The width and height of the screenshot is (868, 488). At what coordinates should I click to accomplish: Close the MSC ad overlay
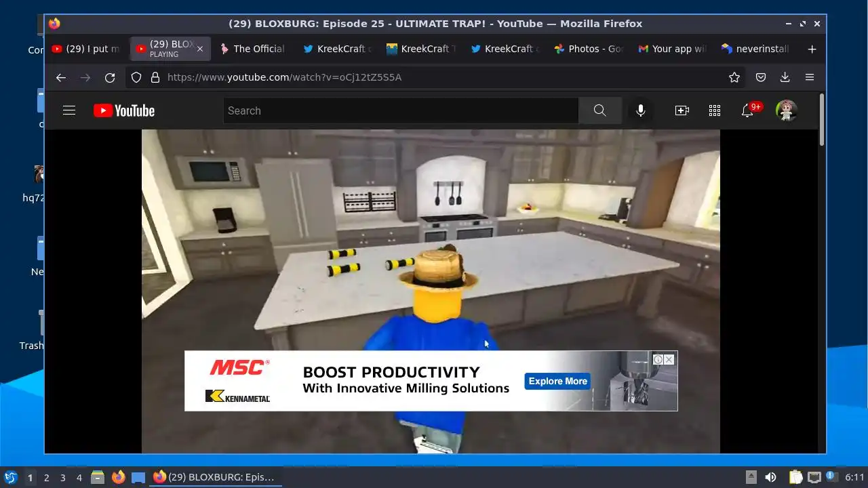[x=669, y=359]
